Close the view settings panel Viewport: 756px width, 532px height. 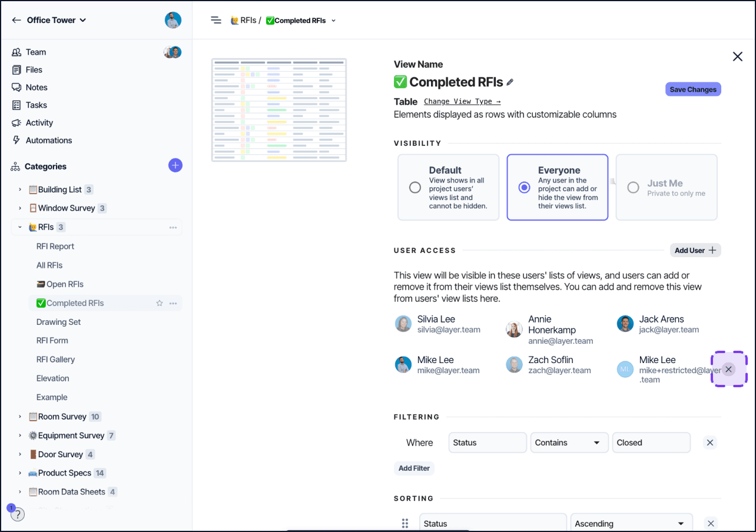737,56
